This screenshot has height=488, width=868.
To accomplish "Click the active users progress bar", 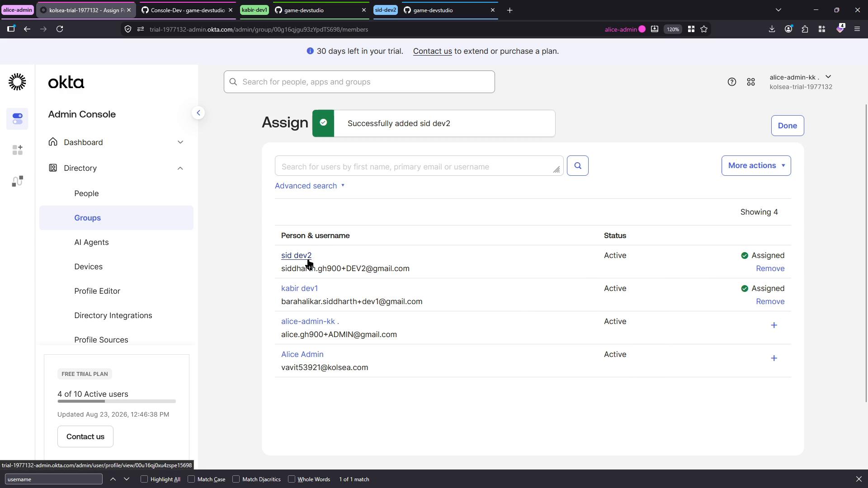I will point(117,401).
